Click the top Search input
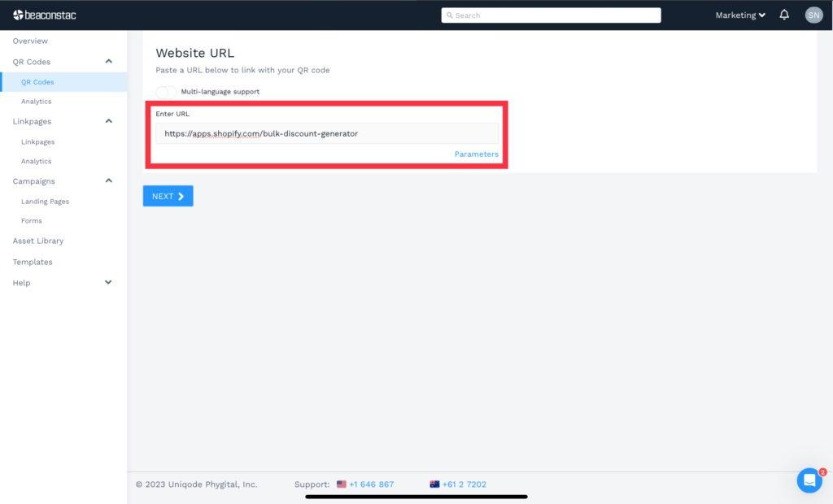The width and height of the screenshot is (833, 504). tap(552, 15)
